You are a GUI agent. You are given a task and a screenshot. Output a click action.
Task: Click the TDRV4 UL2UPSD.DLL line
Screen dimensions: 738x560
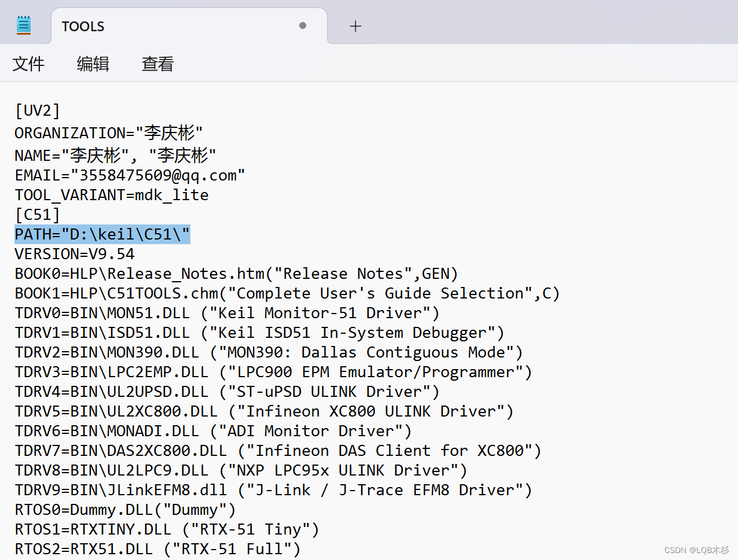(227, 392)
